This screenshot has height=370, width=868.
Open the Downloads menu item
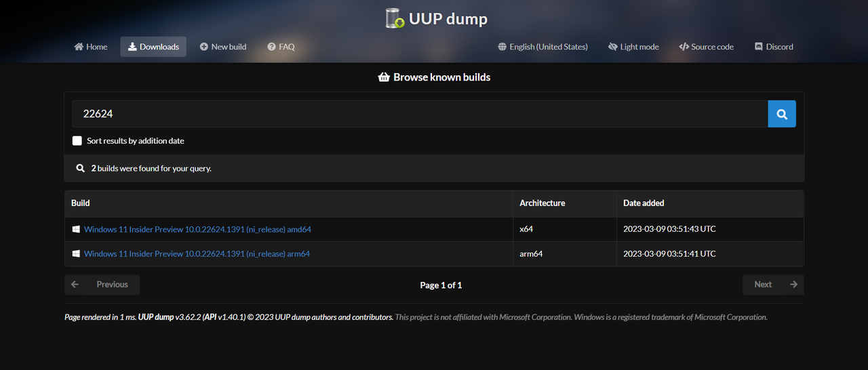pyautogui.click(x=153, y=47)
